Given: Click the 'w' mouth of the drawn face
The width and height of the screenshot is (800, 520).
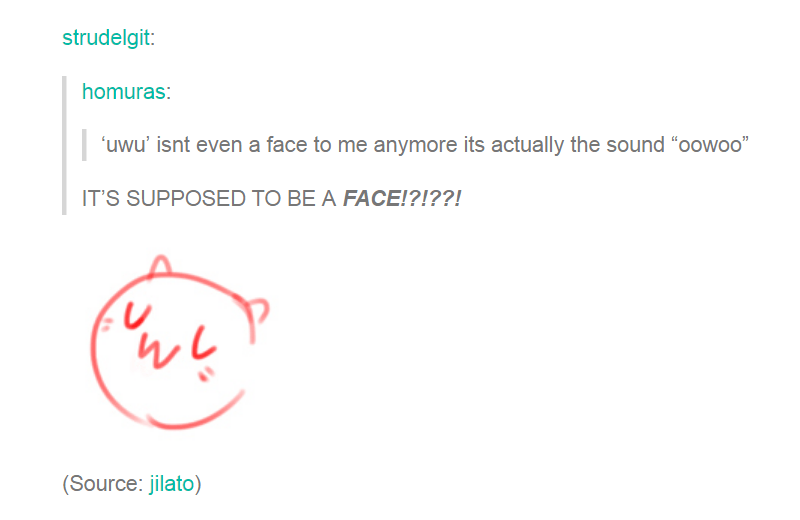Looking at the screenshot, I should (x=158, y=352).
